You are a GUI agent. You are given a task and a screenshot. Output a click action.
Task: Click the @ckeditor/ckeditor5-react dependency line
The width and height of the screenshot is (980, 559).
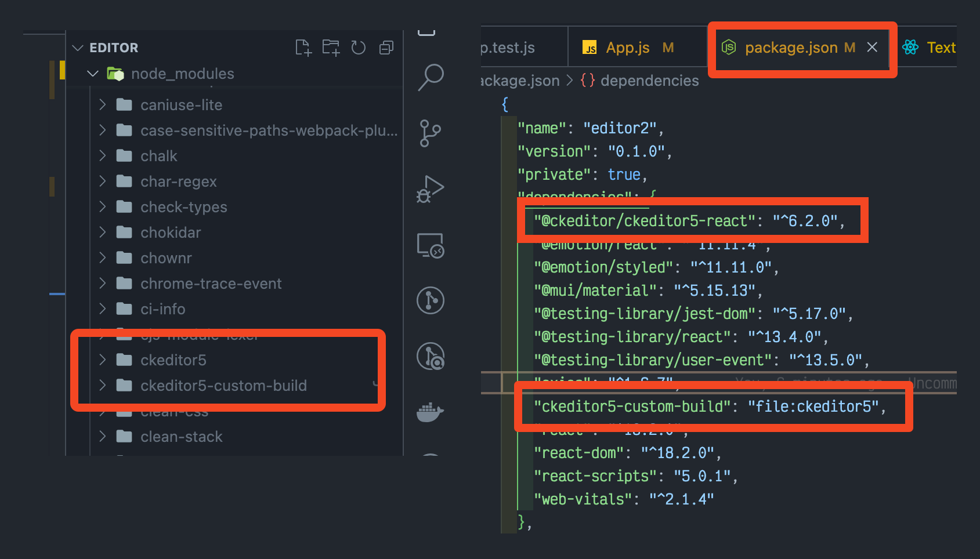pyautogui.click(x=690, y=221)
